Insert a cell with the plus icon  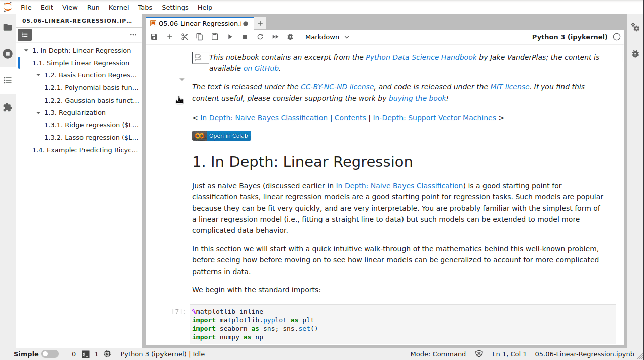pyautogui.click(x=170, y=37)
